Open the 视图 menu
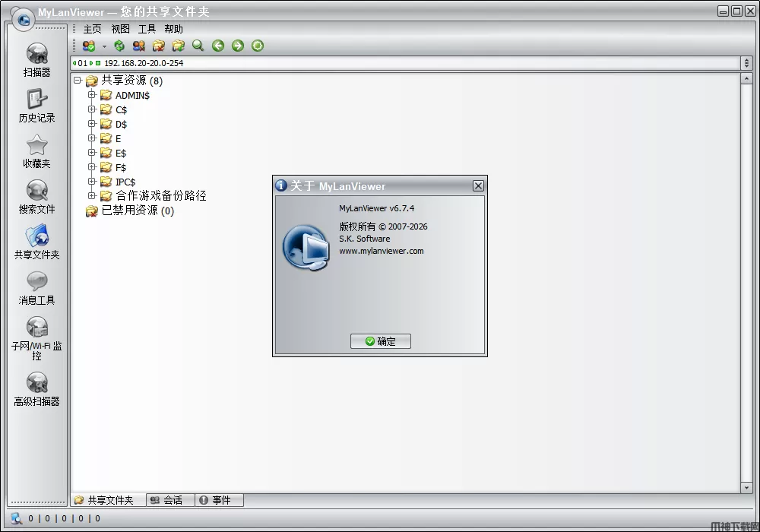 [121, 29]
